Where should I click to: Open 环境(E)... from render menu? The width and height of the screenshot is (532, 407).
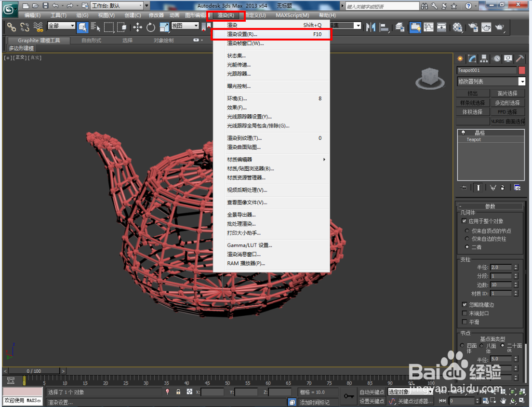[271, 98]
